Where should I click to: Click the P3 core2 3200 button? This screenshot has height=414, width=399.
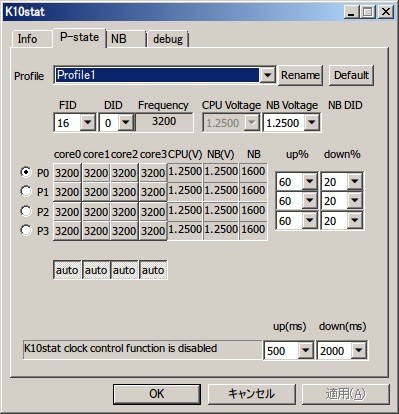click(124, 231)
